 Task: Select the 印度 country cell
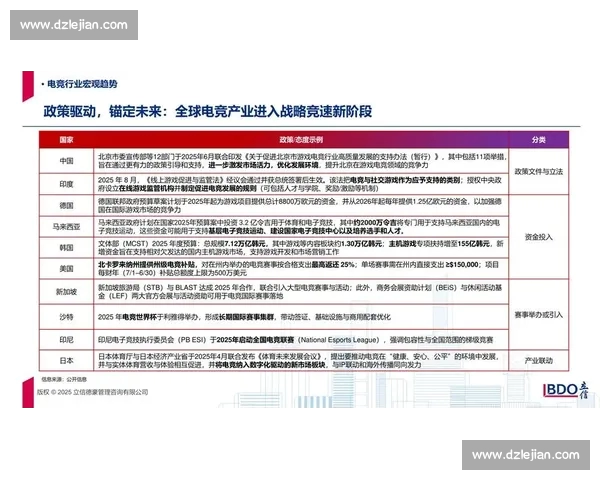click(66, 184)
